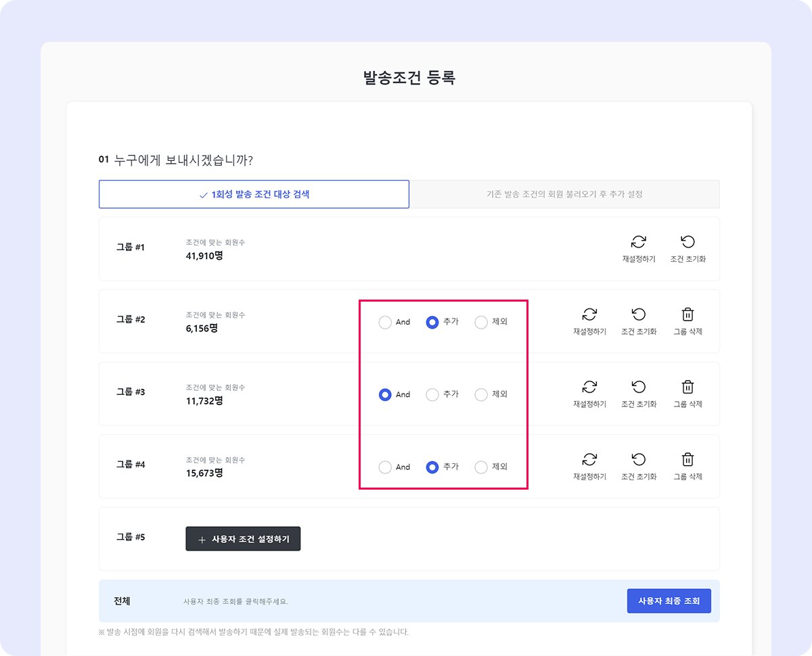Choose the 추가 option for 그룹 #3
812x656 pixels.
click(432, 394)
